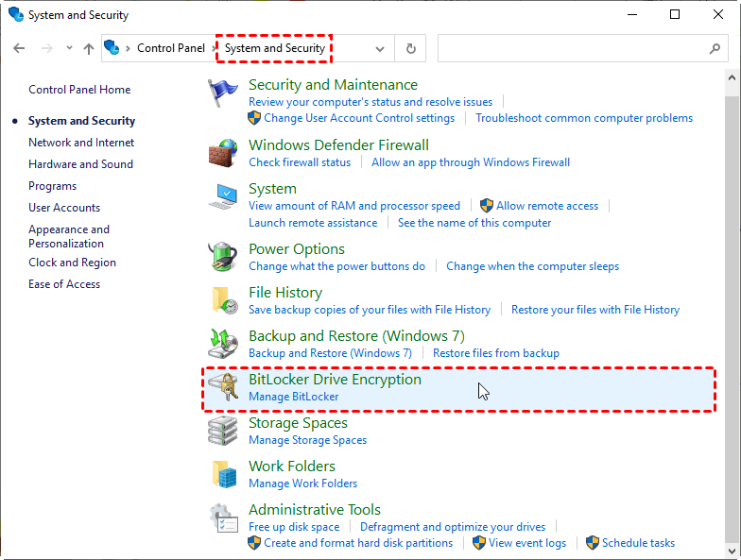
Task: Open Network and Internet category
Action: coord(81,143)
